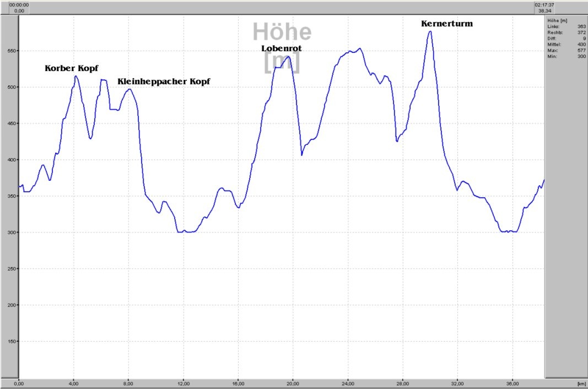Click the Mittel value 430
The width and height of the screenshot is (588, 389).
coord(581,45)
